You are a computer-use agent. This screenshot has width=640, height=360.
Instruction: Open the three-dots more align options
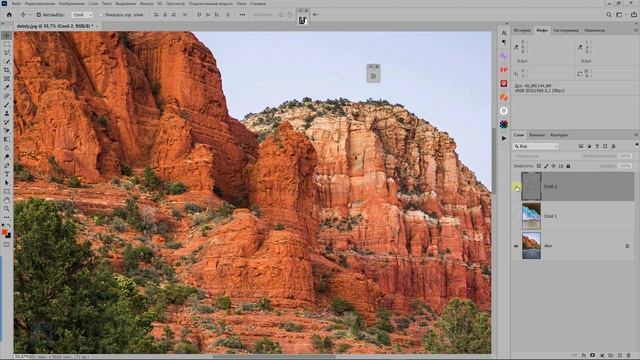click(x=242, y=14)
